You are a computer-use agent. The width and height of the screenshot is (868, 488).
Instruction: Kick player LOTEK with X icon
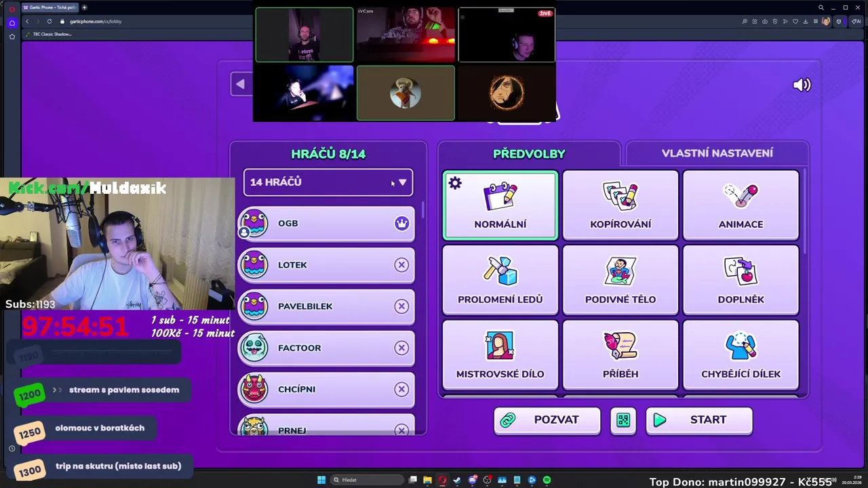click(x=401, y=265)
